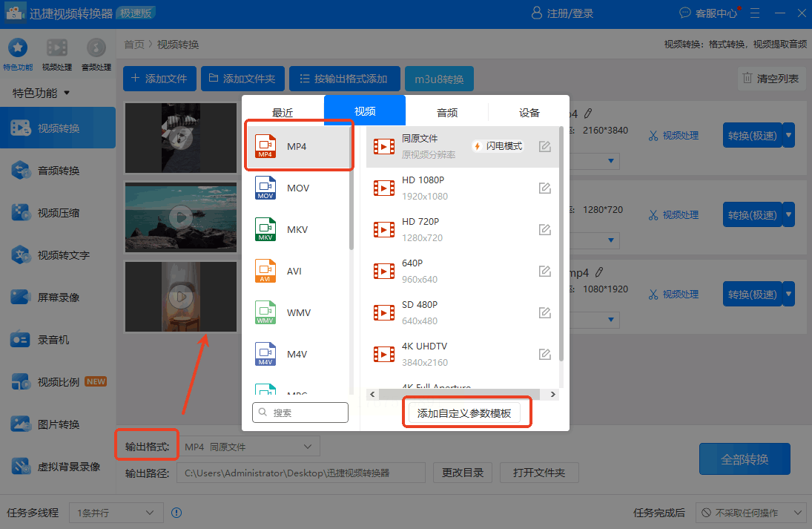Open the second file's format dropdown arrow
Screen dimensions: 812x529
pyautogui.click(x=611, y=240)
